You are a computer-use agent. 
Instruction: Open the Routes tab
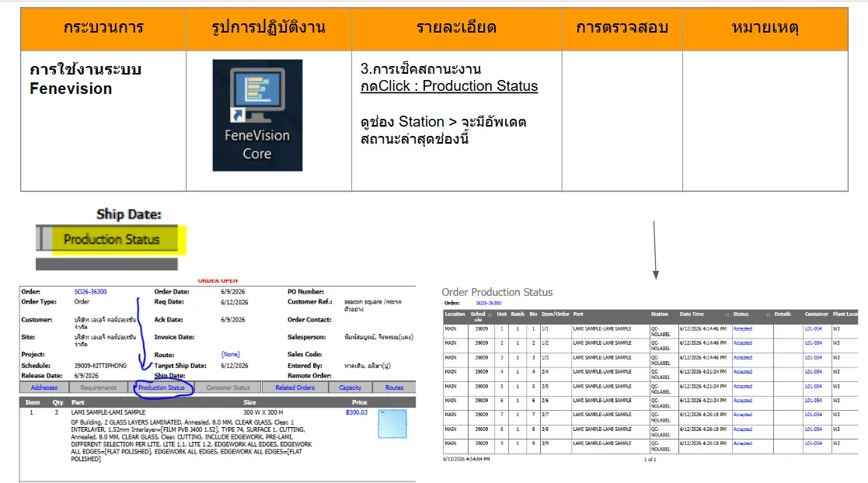[394, 387]
